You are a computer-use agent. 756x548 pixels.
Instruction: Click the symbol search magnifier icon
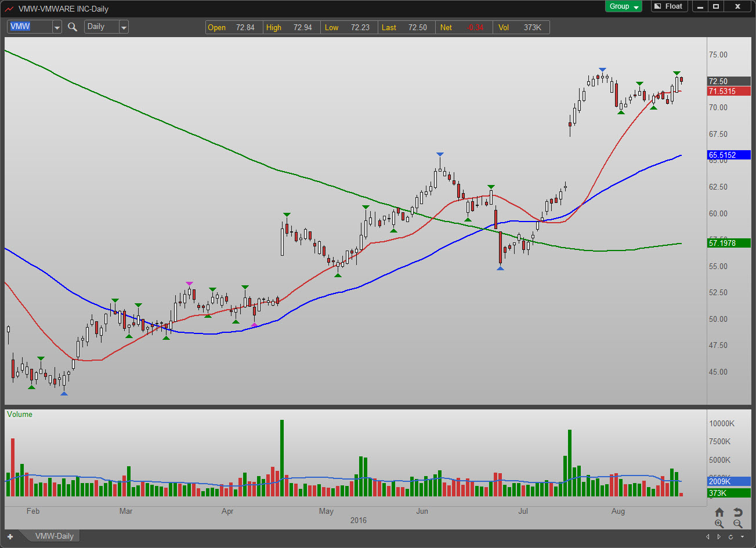point(73,27)
